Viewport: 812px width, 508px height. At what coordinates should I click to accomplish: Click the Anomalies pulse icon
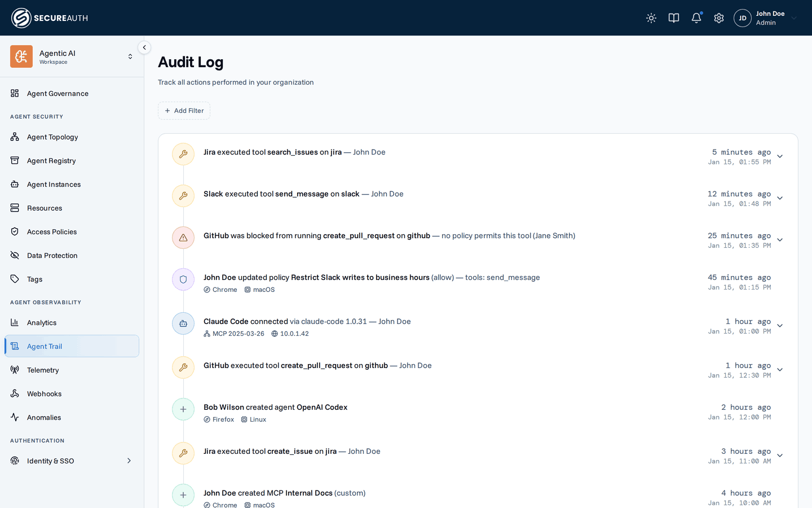(x=15, y=418)
